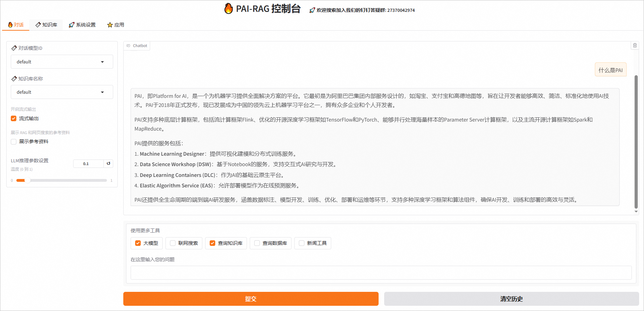Screen dimensions: 644x311
Task: Click the temperature reset arrow icon
Action: coord(109,163)
